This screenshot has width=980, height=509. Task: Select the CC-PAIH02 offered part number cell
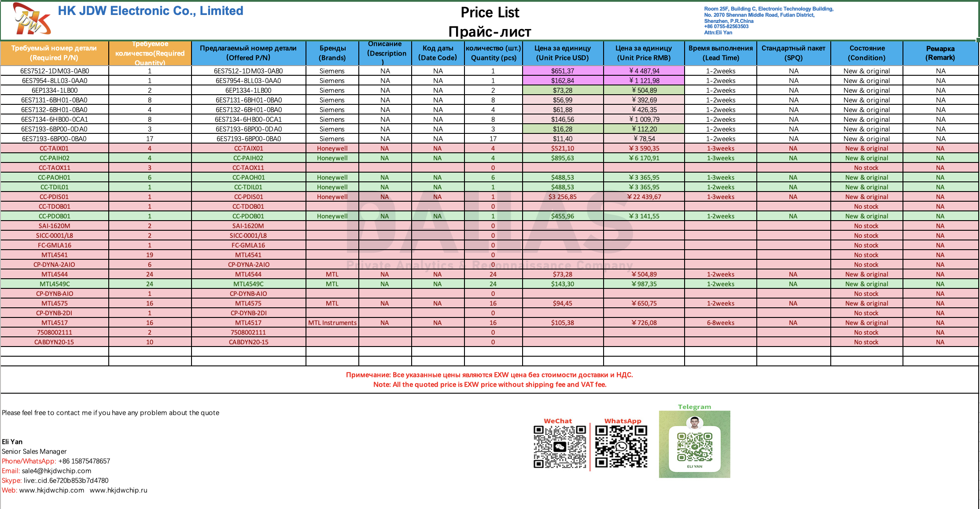click(248, 158)
